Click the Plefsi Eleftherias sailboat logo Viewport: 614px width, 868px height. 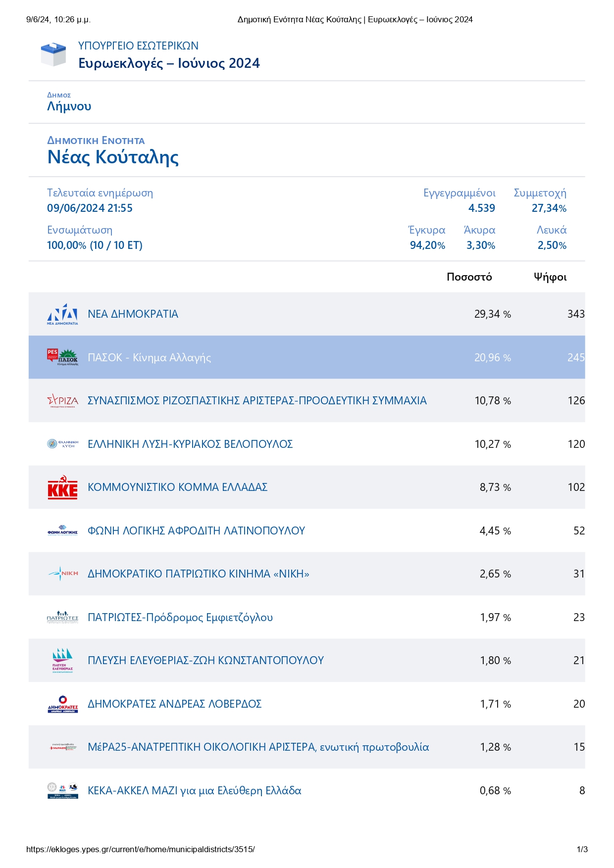click(62, 661)
